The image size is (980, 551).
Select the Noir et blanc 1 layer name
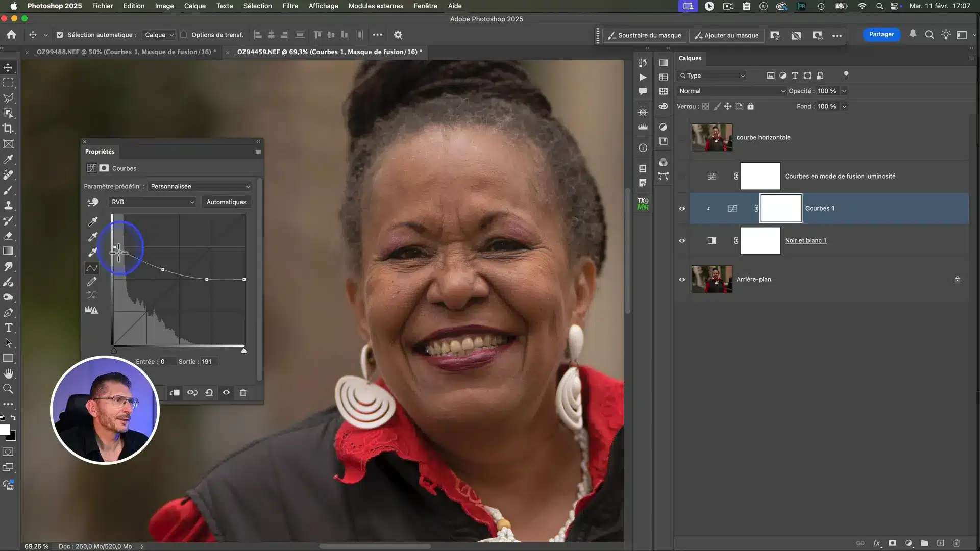[805, 240]
